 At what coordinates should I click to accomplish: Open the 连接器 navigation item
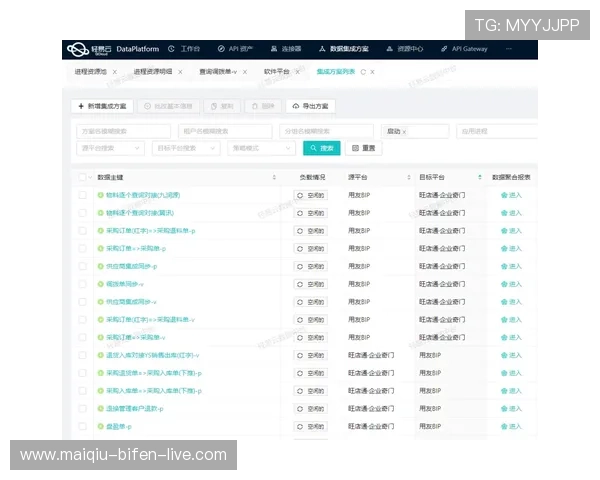coord(286,49)
